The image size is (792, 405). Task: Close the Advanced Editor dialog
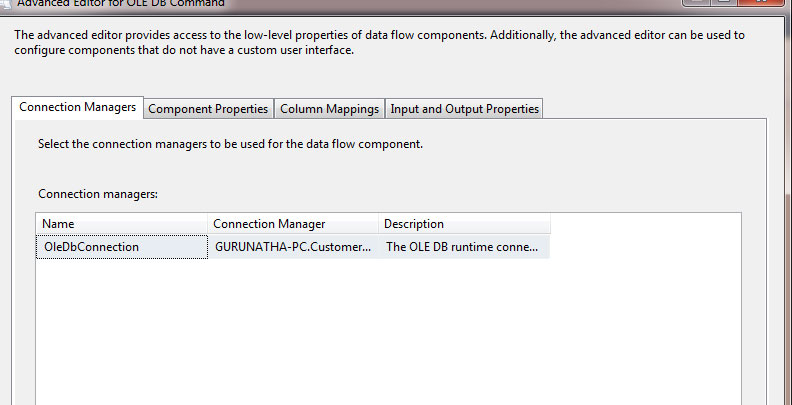(762, 2)
